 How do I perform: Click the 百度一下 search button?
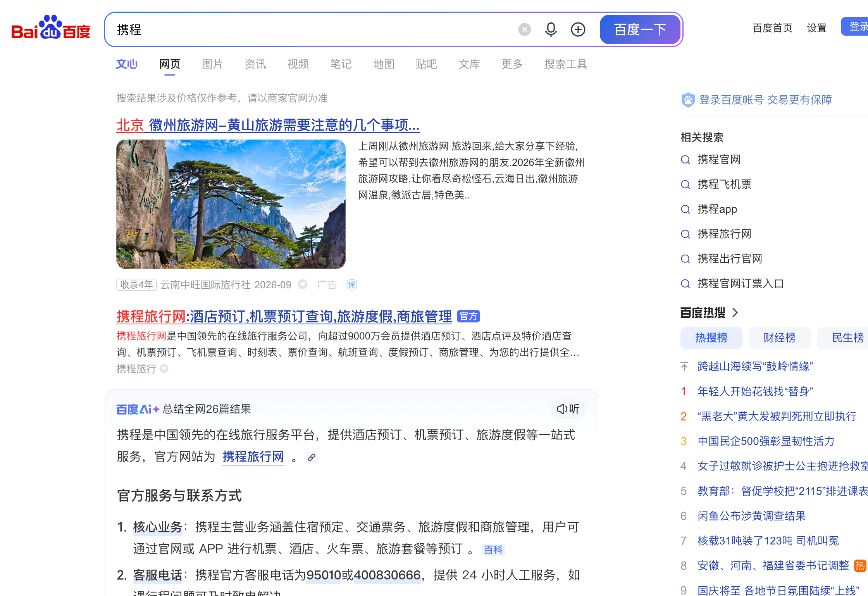[640, 29]
